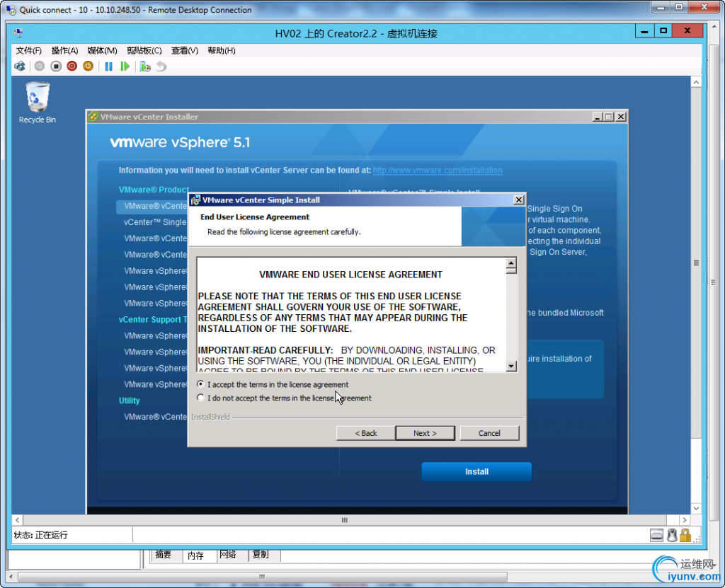The height and width of the screenshot is (588, 725).
Task: Open the 文件(F) menu
Action: click(28, 50)
